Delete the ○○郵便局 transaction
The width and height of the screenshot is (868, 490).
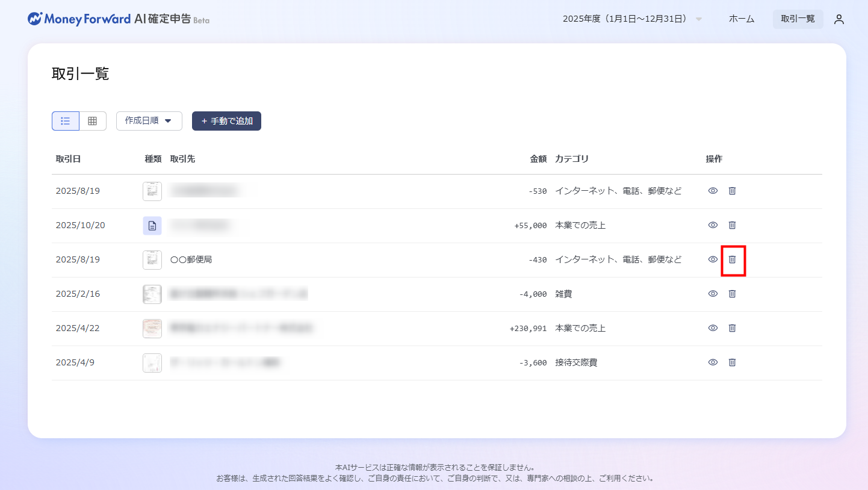click(x=733, y=259)
